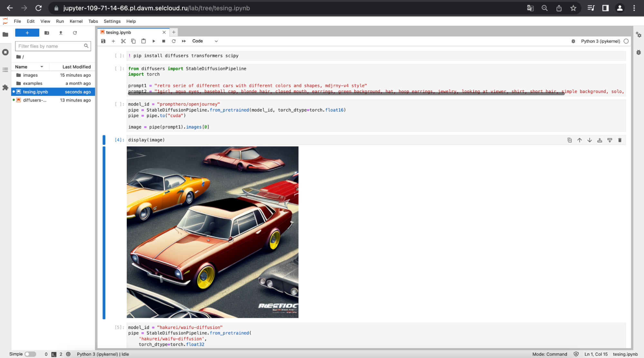Open the Edit menu
Image resolution: width=644 pixels, height=358 pixels.
[x=31, y=21]
